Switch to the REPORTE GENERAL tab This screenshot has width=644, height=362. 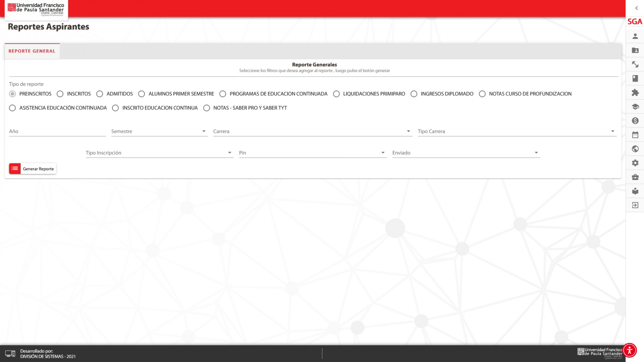coord(32,51)
